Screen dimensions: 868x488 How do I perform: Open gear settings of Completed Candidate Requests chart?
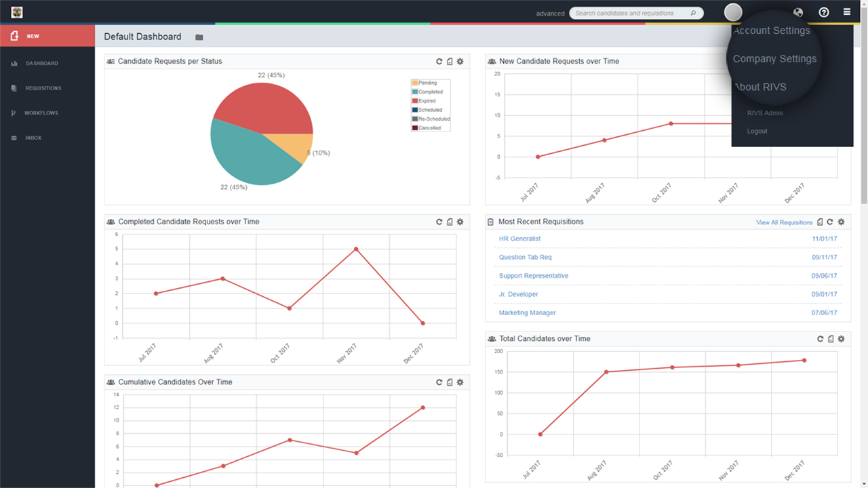pyautogui.click(x=460, y=222)
